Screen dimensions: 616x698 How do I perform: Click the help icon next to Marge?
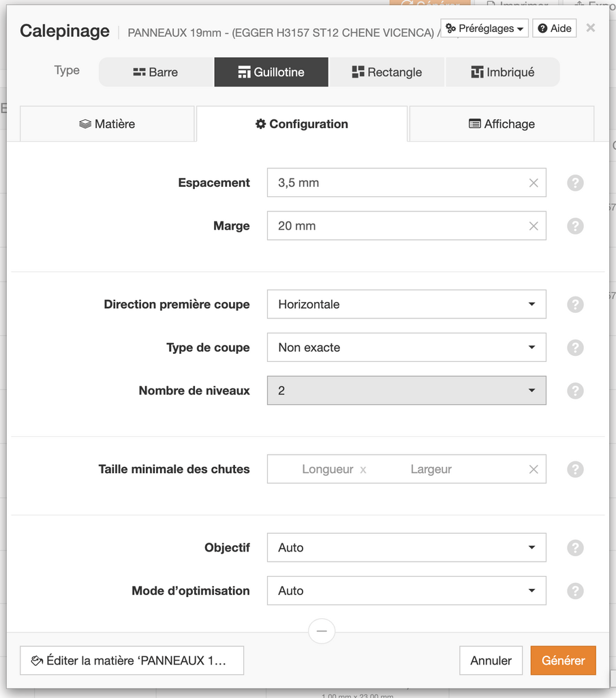pyautogui.click(x=575, y=226)
